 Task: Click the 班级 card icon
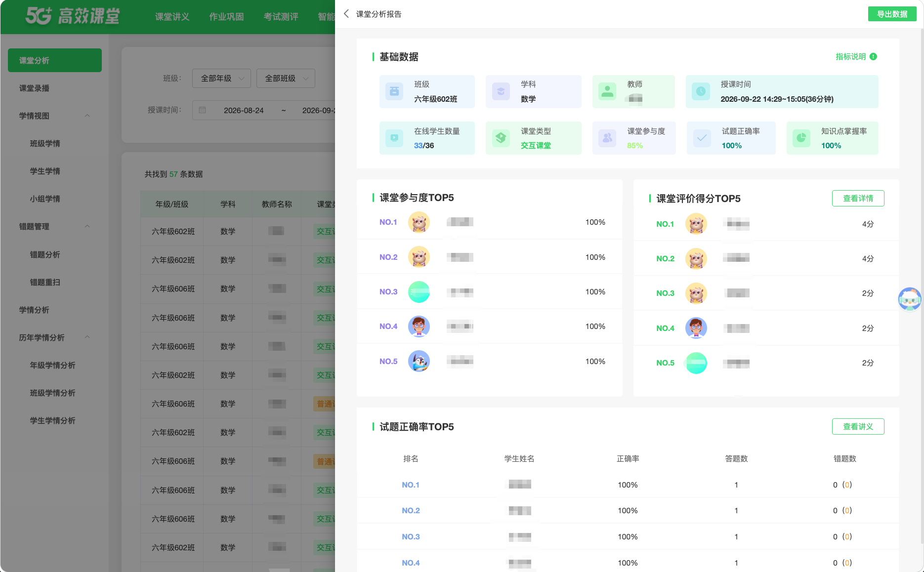[x=394, y=91]
